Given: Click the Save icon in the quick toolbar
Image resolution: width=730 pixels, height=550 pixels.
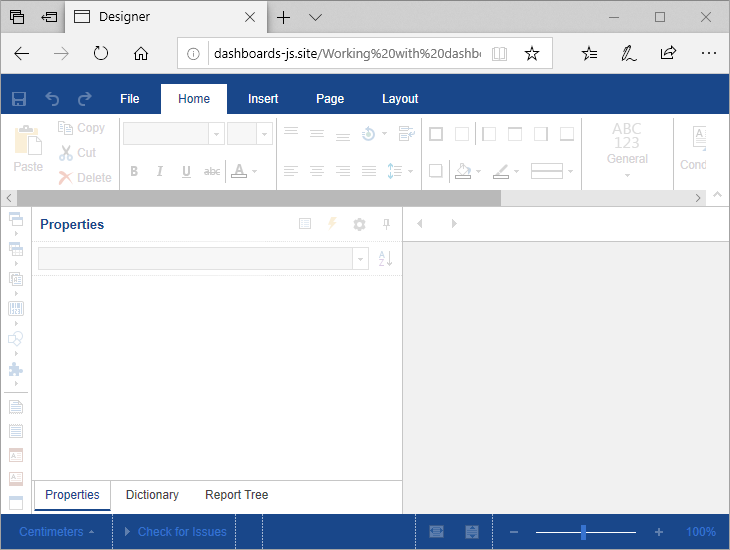Looking at the screenshot, I should pos(19,99).
